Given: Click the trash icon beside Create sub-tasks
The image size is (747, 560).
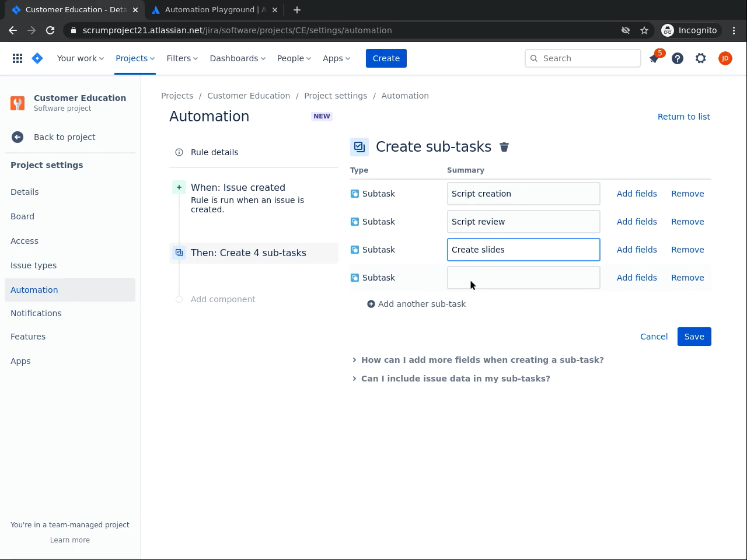Looking at the screenshot, I should coord(504,147).
